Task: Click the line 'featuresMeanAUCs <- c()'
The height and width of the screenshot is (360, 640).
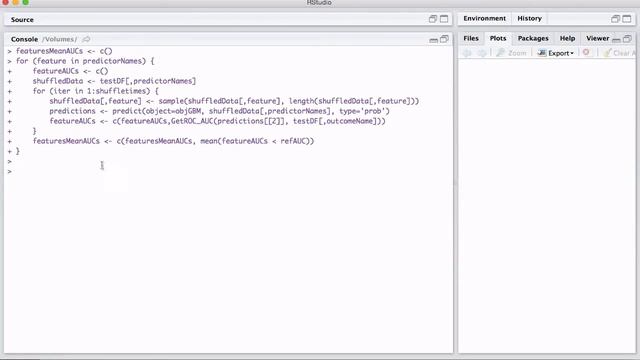Action: pyautogui.click(x=64, y=51)
